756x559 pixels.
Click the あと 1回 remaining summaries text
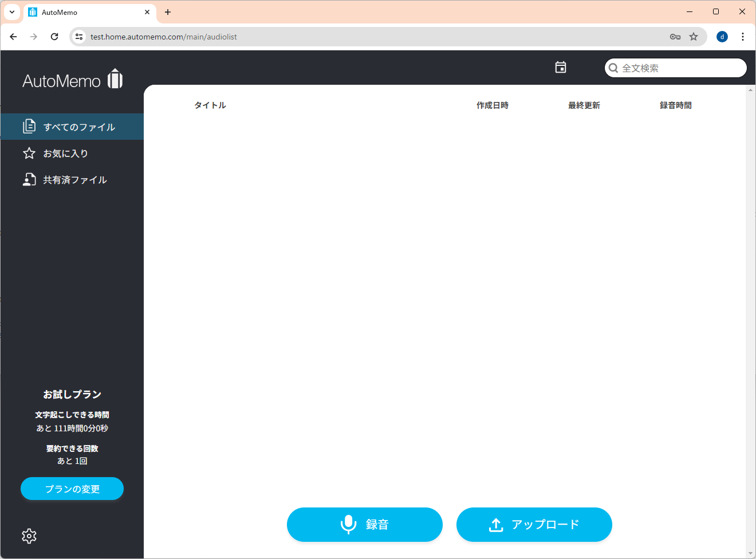72,461
